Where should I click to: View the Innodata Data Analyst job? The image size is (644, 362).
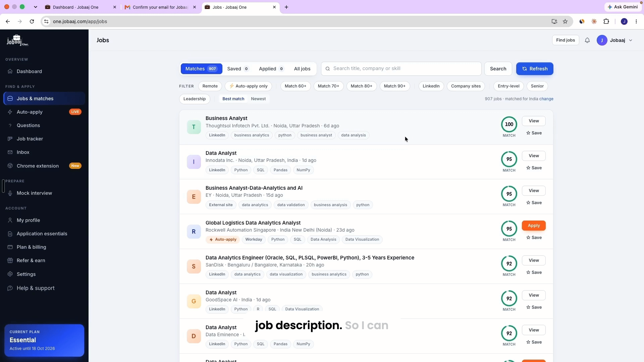click(x=534, y=156)
